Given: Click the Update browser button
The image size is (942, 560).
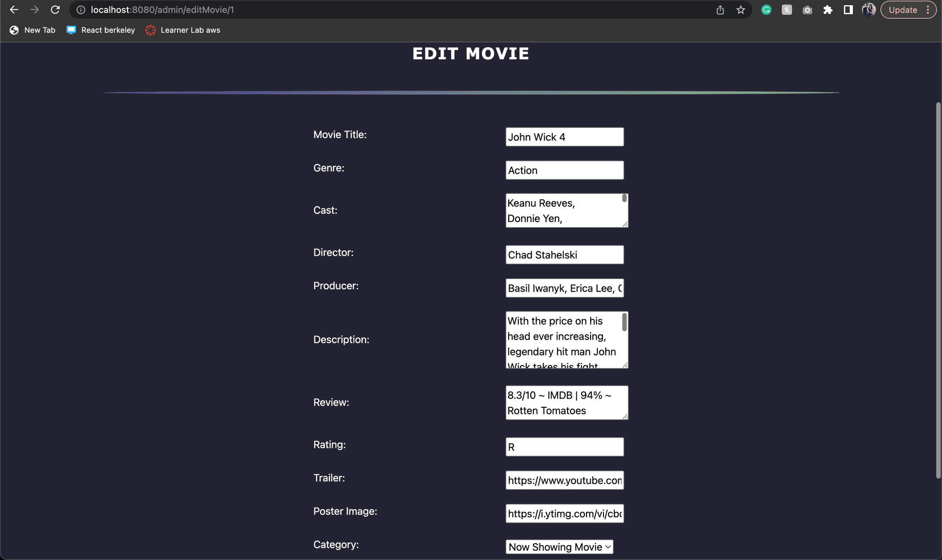Looking at the screenshot, I should tap(902, 10).
